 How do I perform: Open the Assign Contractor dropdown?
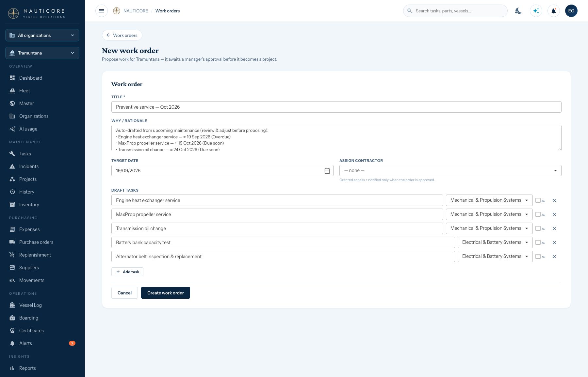pos(450,171)
